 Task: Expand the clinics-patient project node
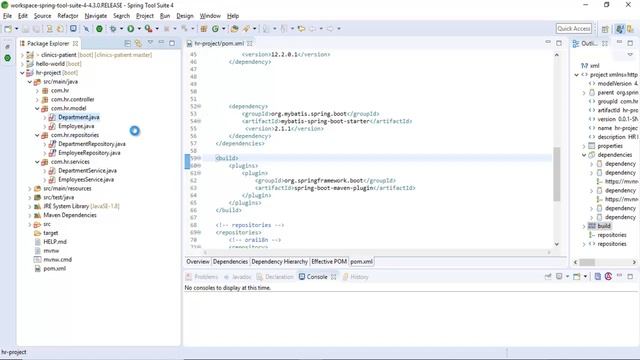22,55
